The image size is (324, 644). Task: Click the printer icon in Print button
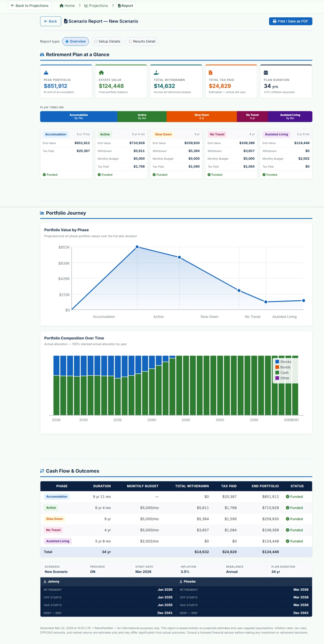(x=275, y=21)
